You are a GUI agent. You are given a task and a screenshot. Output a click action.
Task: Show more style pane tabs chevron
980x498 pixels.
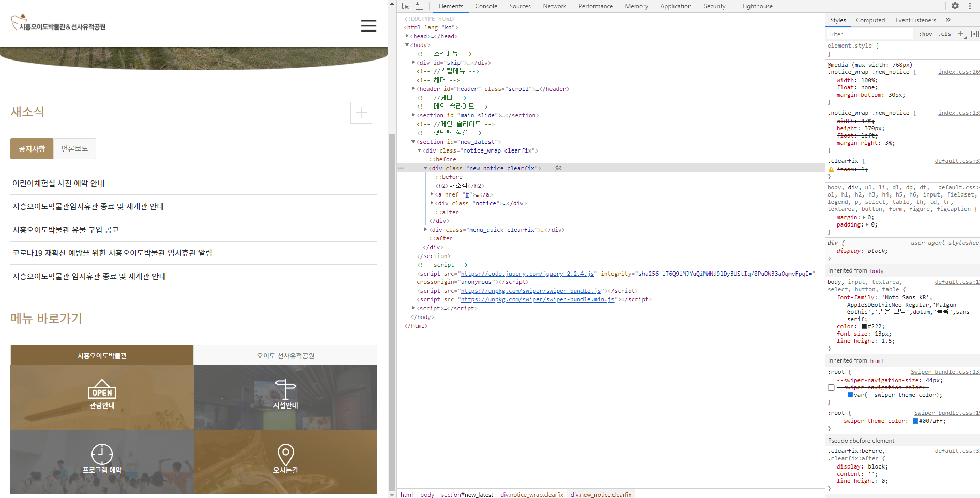[948, 20]
